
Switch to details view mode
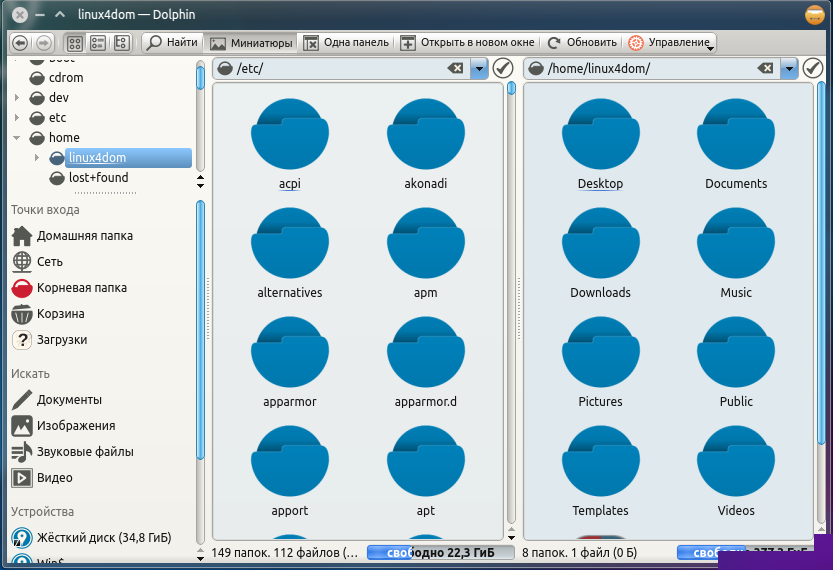pyautogui.click(x=122, y=42)
